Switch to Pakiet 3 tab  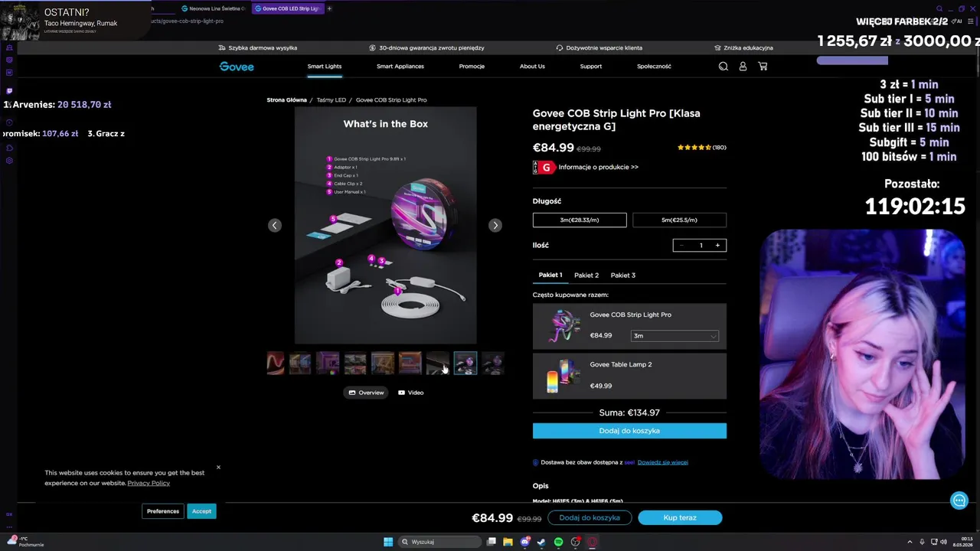pyautogui.click(x=623, y=275)
